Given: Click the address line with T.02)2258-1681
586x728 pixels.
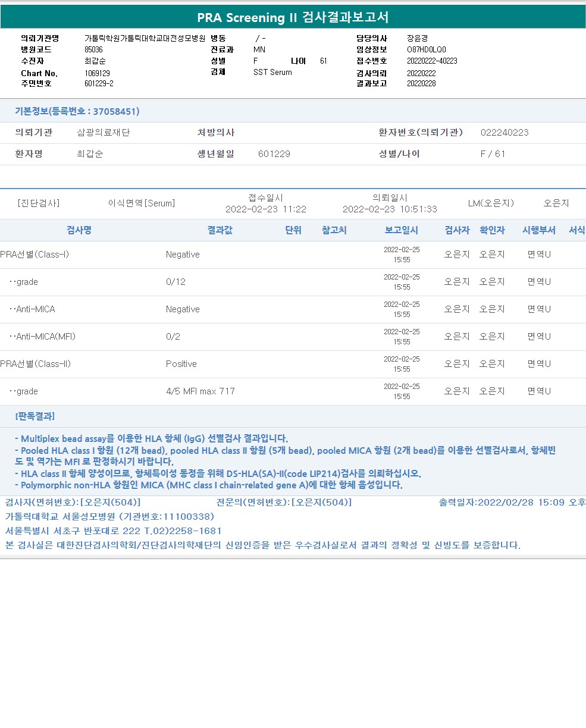Looking at the screenshot, I should [x=113, y=531].
